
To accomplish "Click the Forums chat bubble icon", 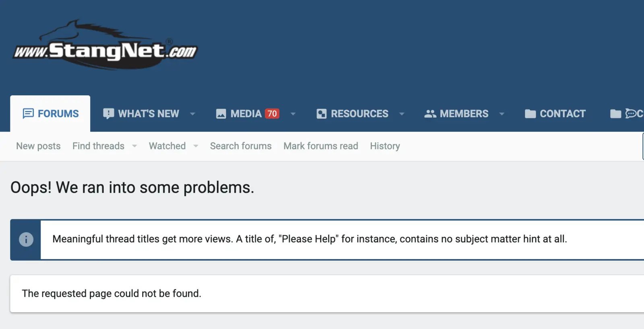I will click(28, 114).
